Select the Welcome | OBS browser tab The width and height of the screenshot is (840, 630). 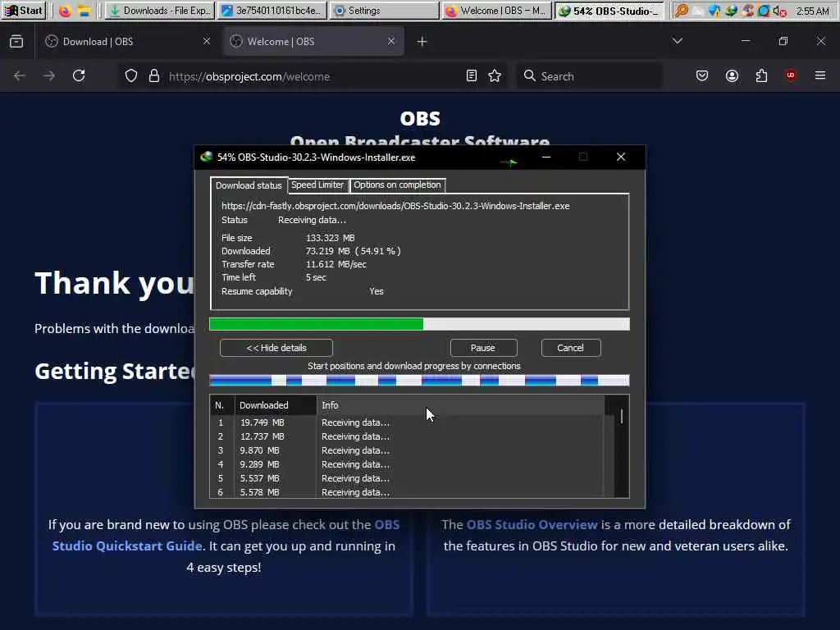click(313, 41)
